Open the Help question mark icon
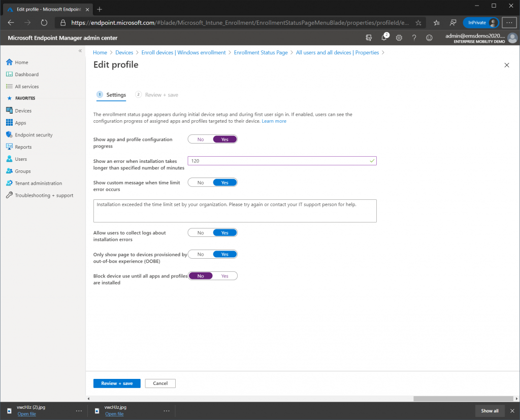The height and width of the screenshot is (420, 520). tap(414, 38)
